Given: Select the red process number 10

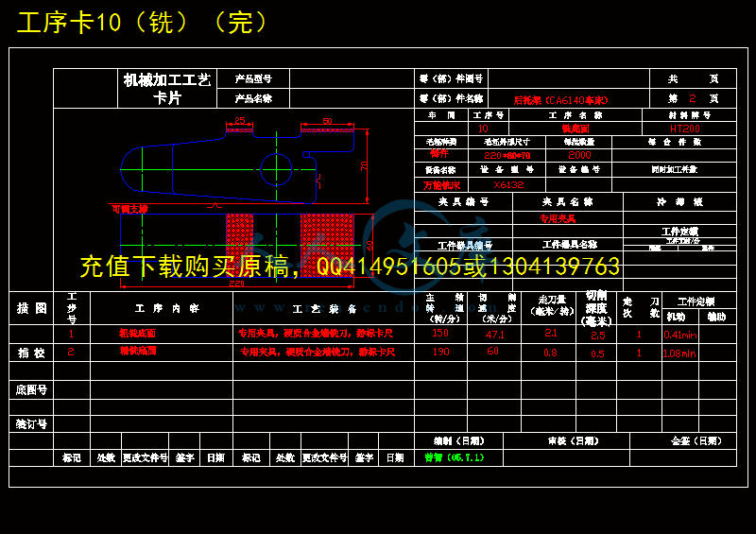Looking at the screenshot, I should [x=483, y=129].
